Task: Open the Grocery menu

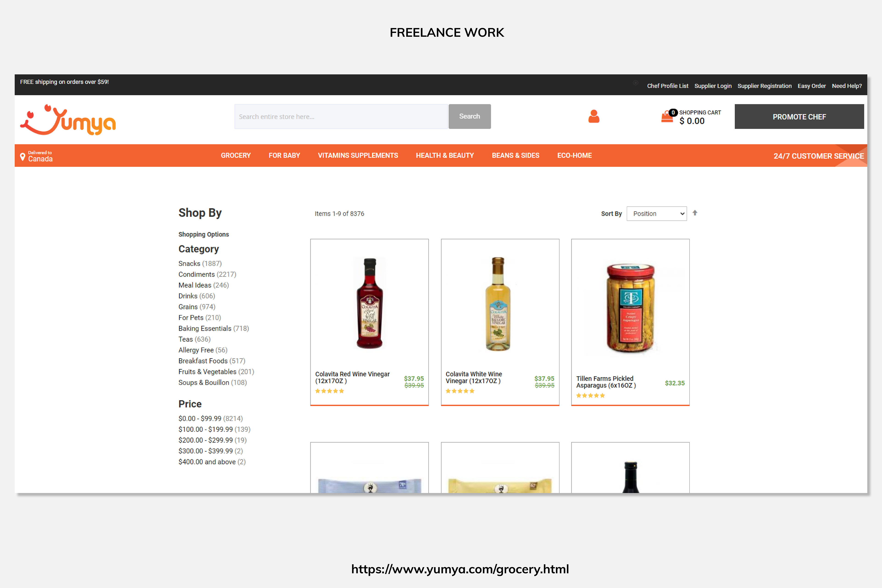Action: pos(235,156)
